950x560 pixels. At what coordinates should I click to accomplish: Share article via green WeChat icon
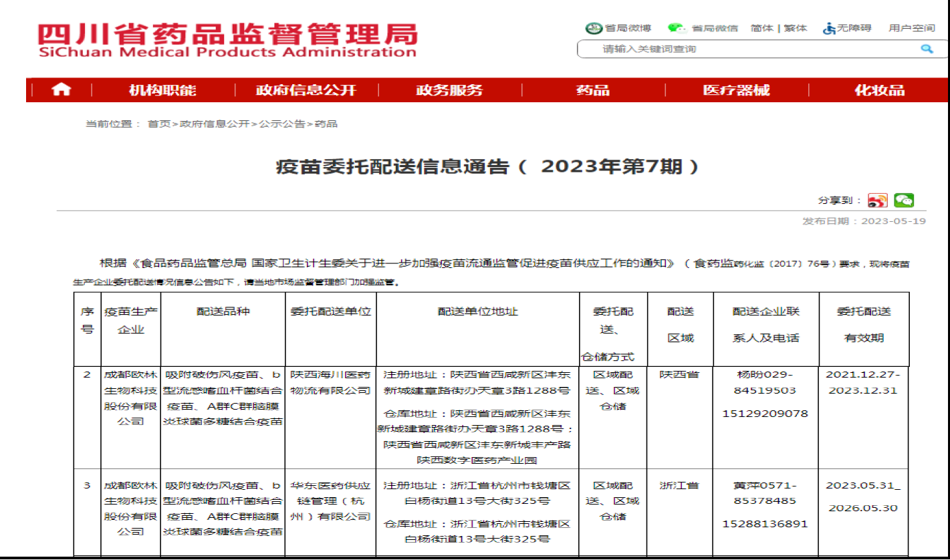[904, 200]
